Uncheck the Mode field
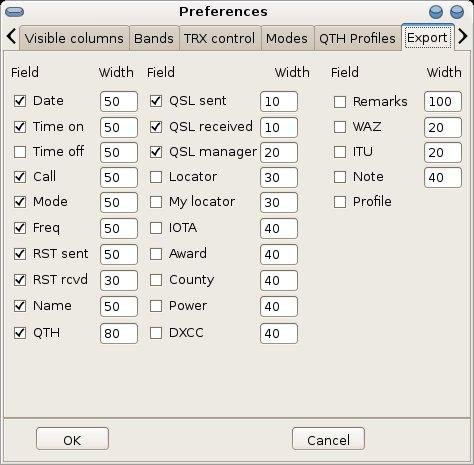474x465 pixels. click(x=20, y=202)
